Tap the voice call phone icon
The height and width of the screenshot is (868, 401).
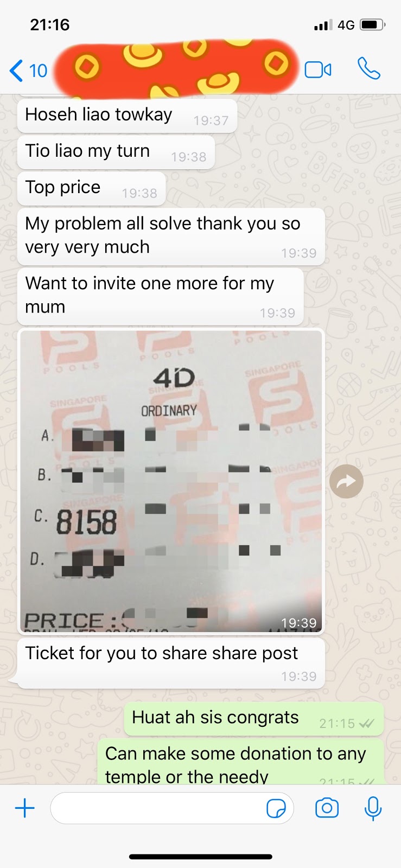pos(369,69)
